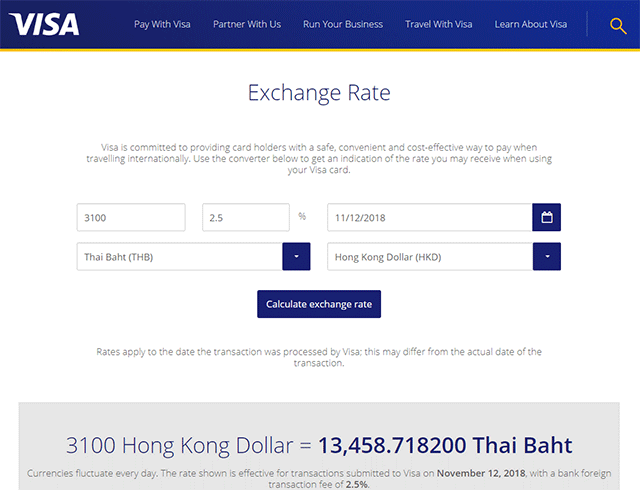Screen dimensions: 640x490
Task: Open the Hong Kong Dollar (HKD) combo box
Action: click(x=429, y=257)
